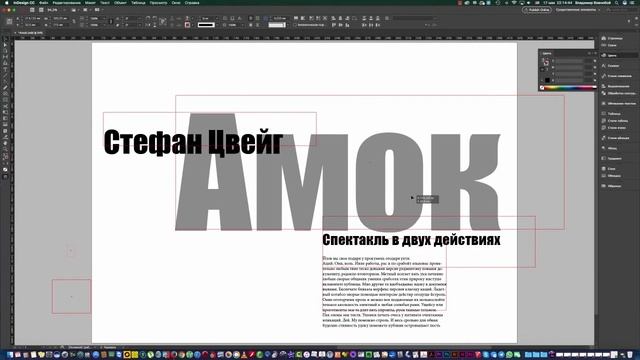Click the width field in control bar
Viewport: 640px width, 360px height.
pos(60,18)
